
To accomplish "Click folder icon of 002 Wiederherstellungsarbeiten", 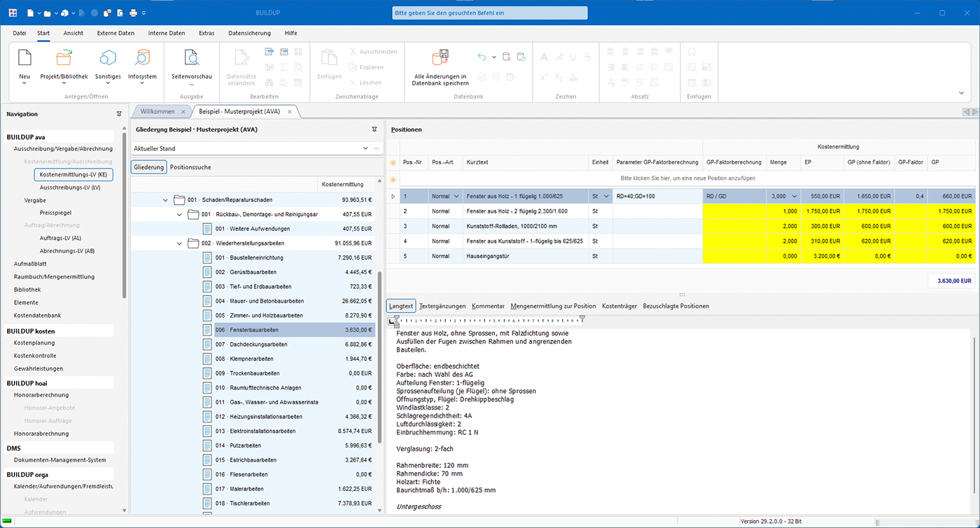I will 193,243.
